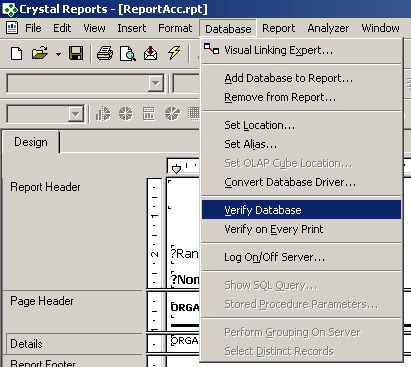Viewport: 411px width, 367px height.
Task: Click the field beside the font dropdown
Action: tap(186, 83)
